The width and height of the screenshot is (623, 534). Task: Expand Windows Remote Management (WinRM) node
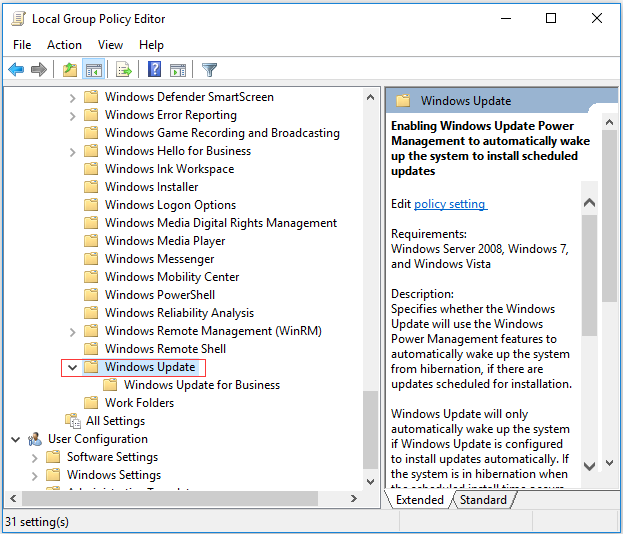72,332
